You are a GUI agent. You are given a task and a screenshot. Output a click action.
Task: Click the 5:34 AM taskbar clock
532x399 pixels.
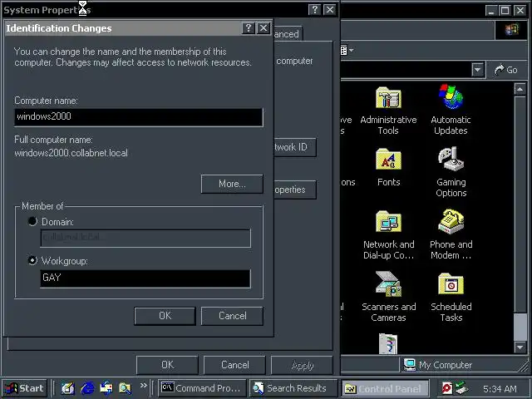click(500, 389)
